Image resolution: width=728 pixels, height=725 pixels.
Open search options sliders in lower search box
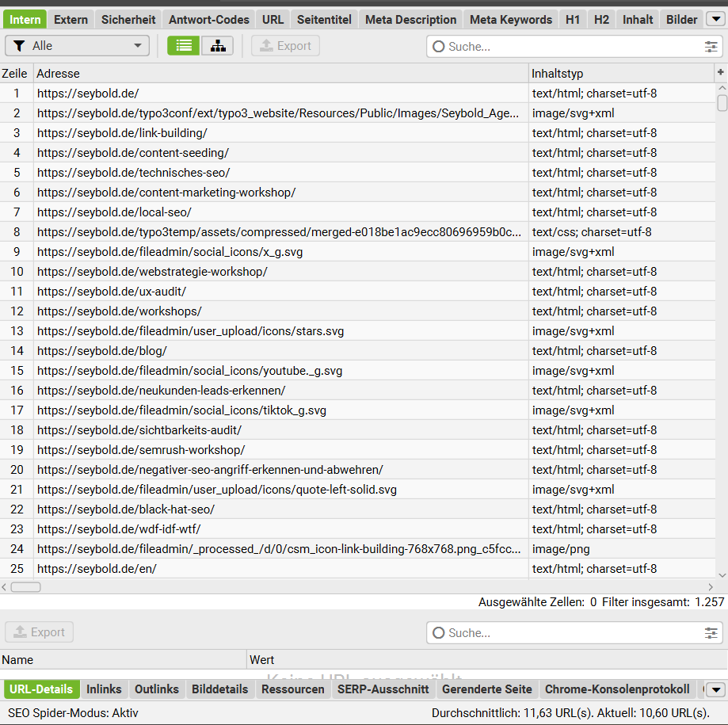[x=711, y=632]
